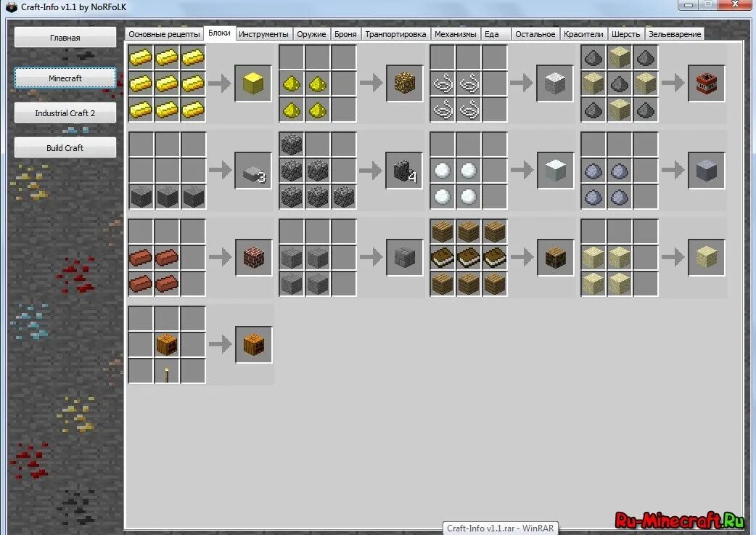The height and width of the screenshot is (535, 756).
Task: Select the Блоки tab
Action: (x=219, y=33)
